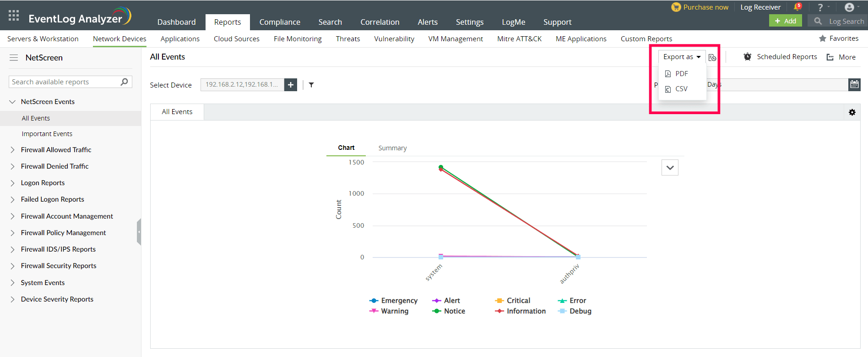Expand Firewall Allowed Traffic reports
This screenshot has height=357, width=868.
tap(12, 150)
